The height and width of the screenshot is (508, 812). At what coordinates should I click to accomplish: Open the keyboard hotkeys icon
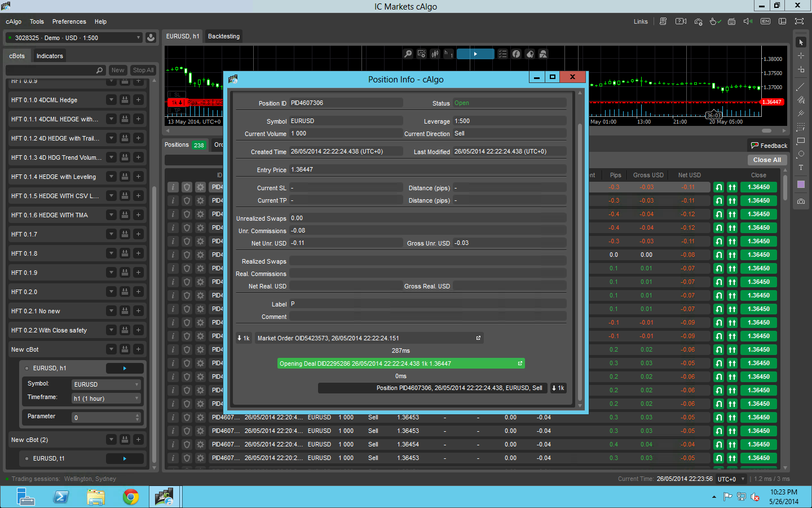tap(731, 21)
